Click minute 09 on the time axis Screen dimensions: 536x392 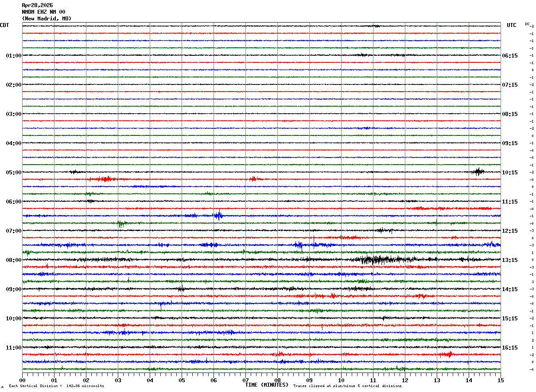pyautogui.click(x=309, y=380)
